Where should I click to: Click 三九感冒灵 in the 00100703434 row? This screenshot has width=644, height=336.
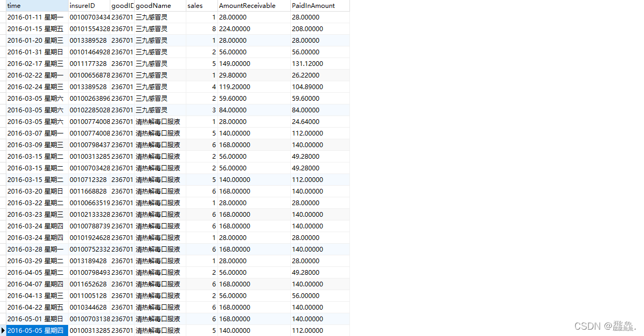tap(151, 17)
